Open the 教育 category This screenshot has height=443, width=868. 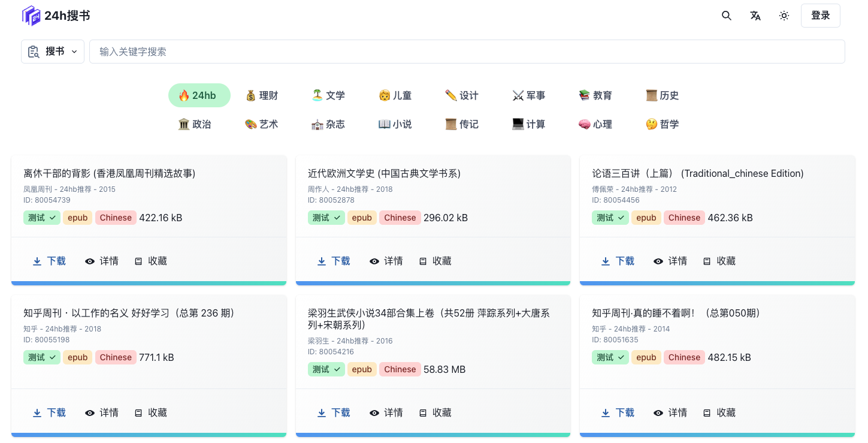[x=595, y=95]
